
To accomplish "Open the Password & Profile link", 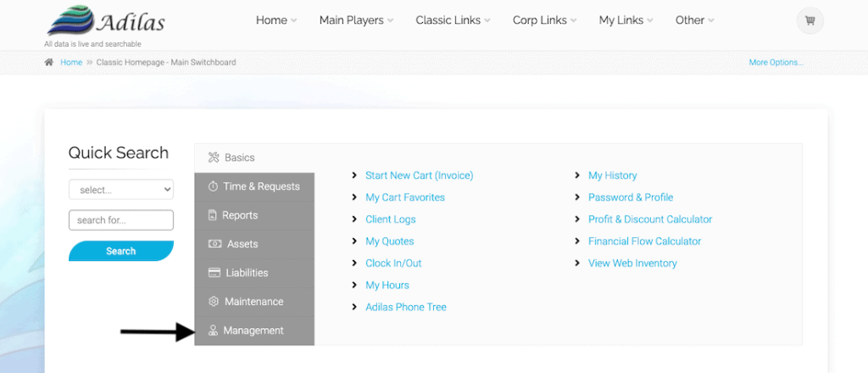I will 631,198.
